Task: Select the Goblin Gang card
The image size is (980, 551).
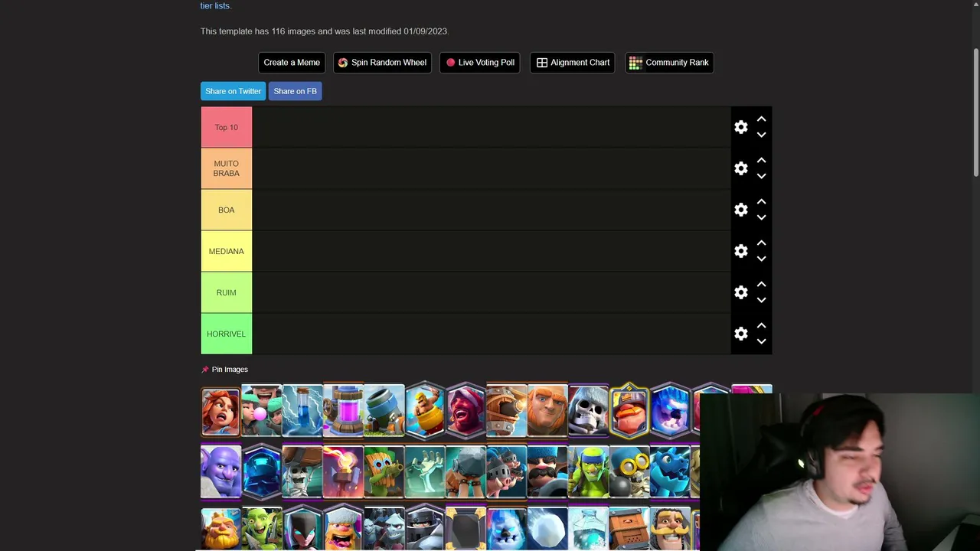Action: click(x=262, y=529)
